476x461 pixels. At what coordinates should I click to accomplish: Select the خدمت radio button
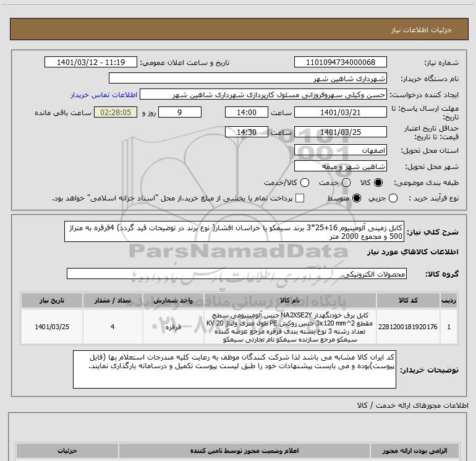point(346,183)
